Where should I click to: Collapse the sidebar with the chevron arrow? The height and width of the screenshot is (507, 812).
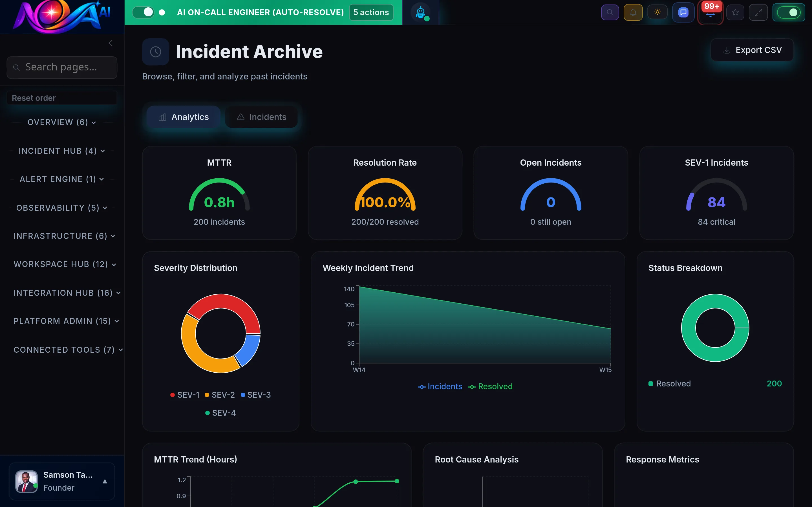point(111,43)
